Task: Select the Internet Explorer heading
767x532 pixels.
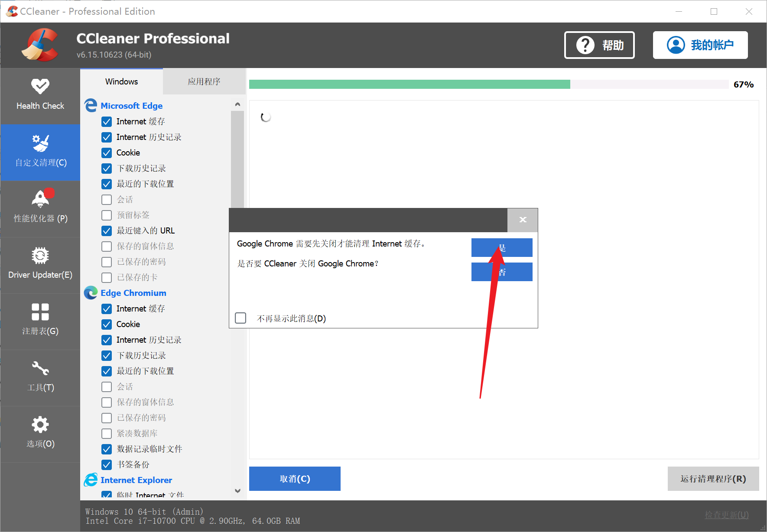Action: coord(136,480)
